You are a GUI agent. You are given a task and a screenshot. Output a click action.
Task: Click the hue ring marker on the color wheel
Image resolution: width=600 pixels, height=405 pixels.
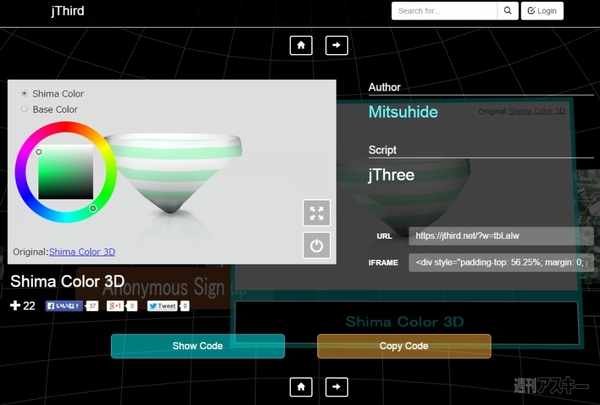[93, 208]
